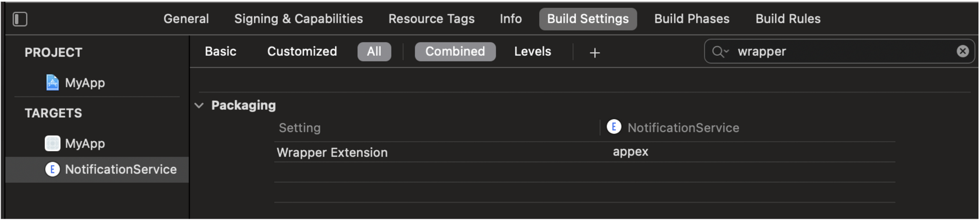
Task: Go to the Info tab
Action: click(511, 19)
